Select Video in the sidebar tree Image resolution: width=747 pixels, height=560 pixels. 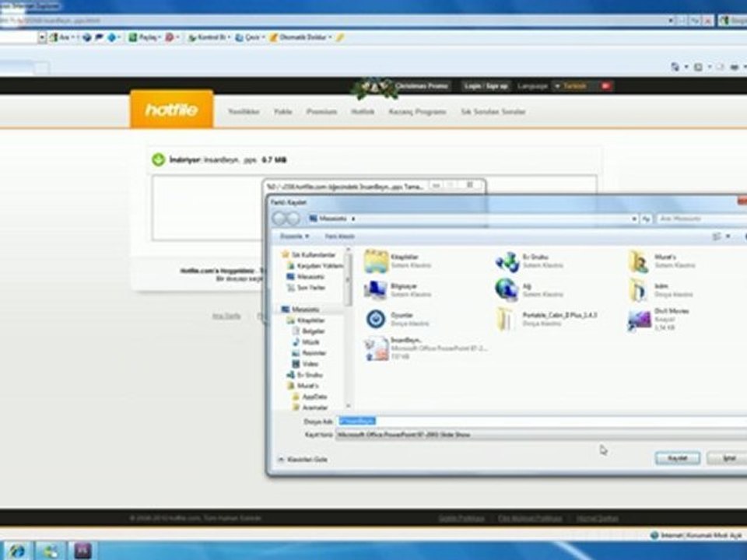click(x=305, y=364)
